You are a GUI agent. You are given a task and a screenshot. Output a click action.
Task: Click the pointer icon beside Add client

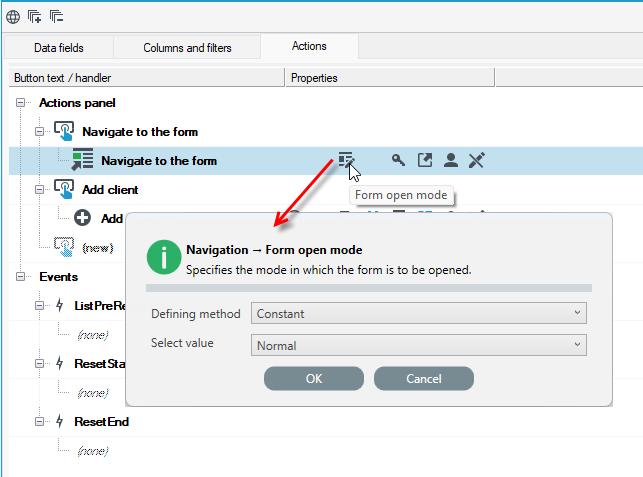coord(64,189)
